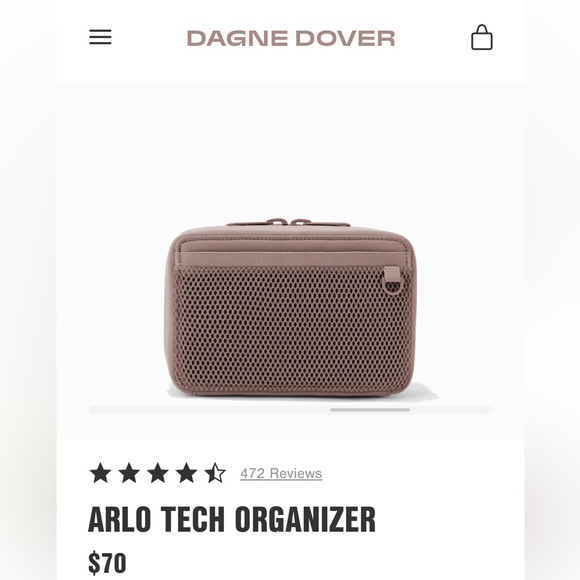Click the half-filled fifth rating star
Screen dimensions: 580x580
click(x=215, y=473)
